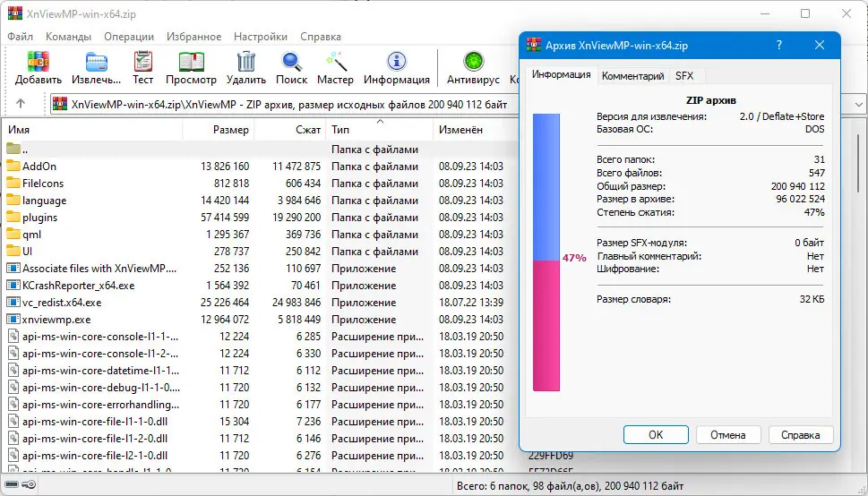Run the Тест (Test) archive tool

(142, 61)
